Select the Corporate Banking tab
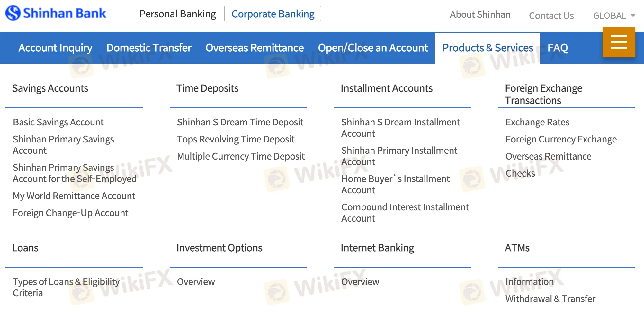 click(273, 14)
